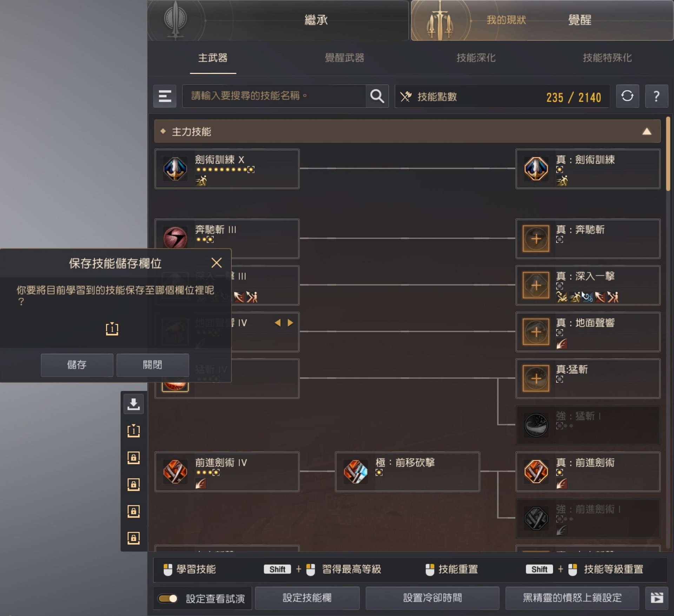Click the skill list vertical scrollbar
Screen dimensions: 674x616
[x=668, y=154]
